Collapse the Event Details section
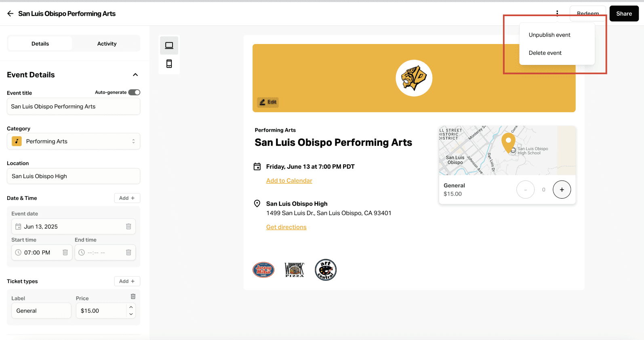644x340 pixels. pyautogui.click(x=135, y=75)
